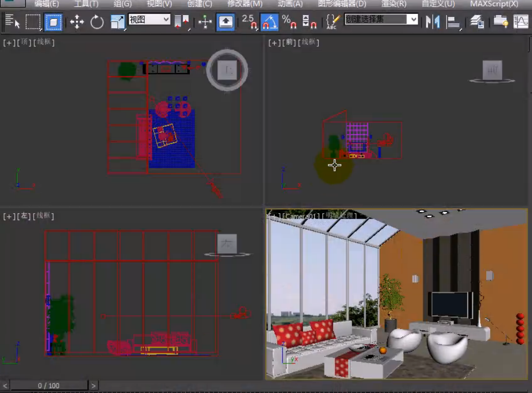Screen dimensions: 532x393
Task: Click the ViewCube in the front viewport
Action: click(x=492, y=71)
